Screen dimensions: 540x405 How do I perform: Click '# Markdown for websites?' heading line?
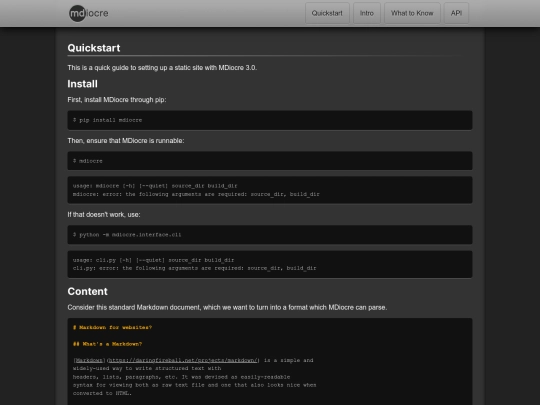[x=112, y=328]
